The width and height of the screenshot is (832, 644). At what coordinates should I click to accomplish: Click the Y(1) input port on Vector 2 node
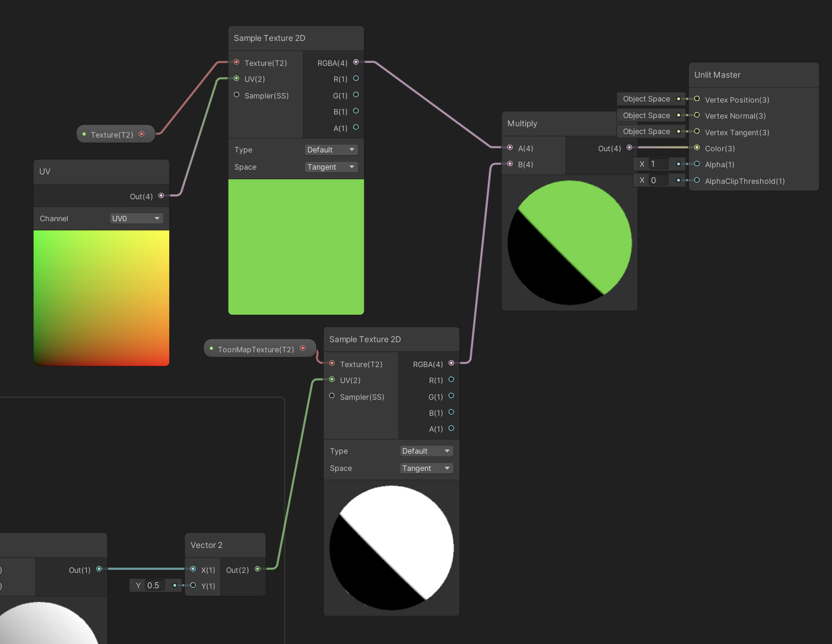(x=193, y=585)
